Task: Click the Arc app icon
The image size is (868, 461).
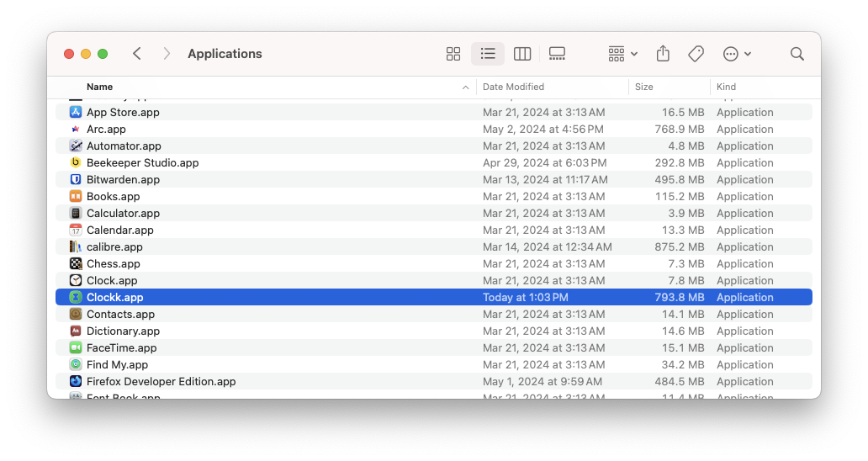Action: pos(76,129)
